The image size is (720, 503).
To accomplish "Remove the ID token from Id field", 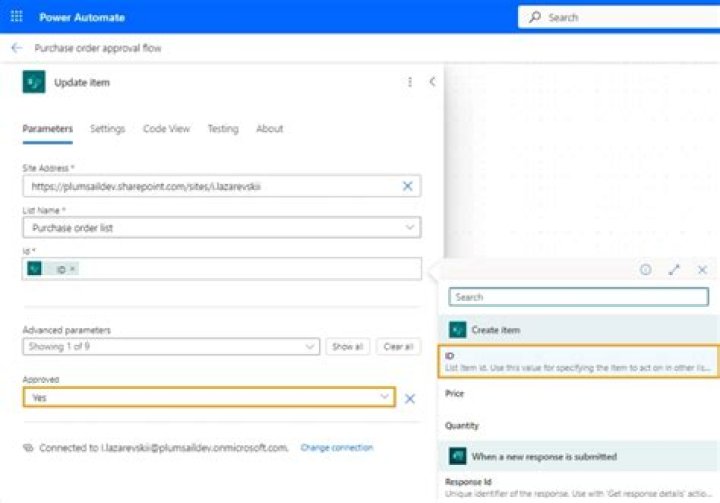I will coord(73,269).
